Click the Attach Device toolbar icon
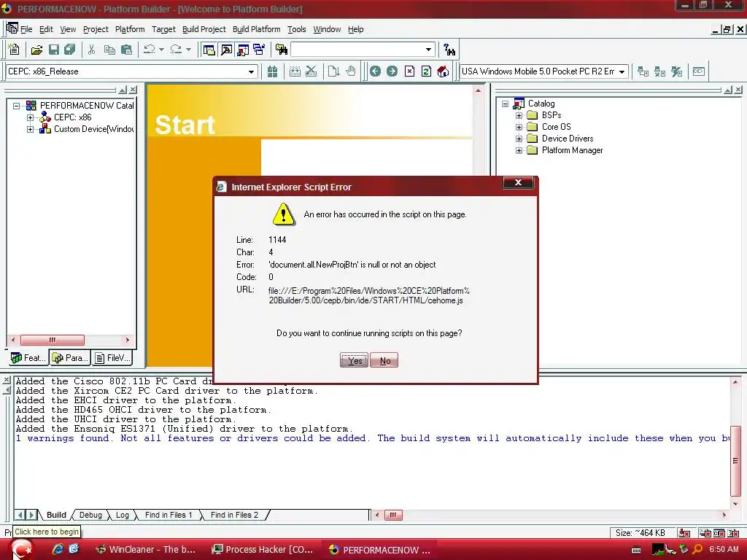Image resolution: width=747 pixels, height=560 pixels. (643, 71)
